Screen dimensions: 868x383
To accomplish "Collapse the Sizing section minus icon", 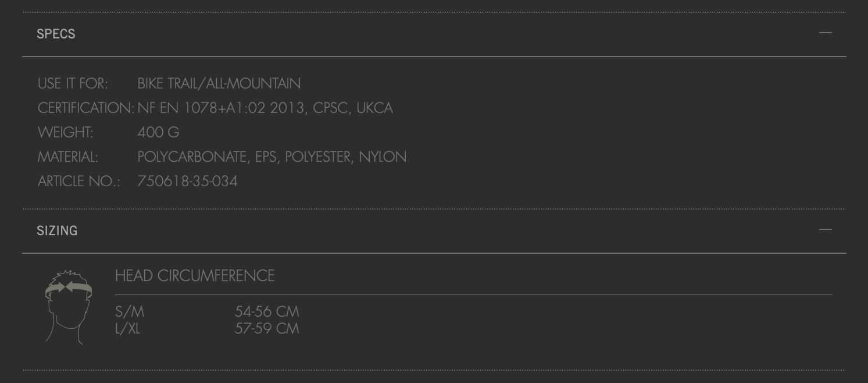I will pyautogui.click(x=825, y=229).
